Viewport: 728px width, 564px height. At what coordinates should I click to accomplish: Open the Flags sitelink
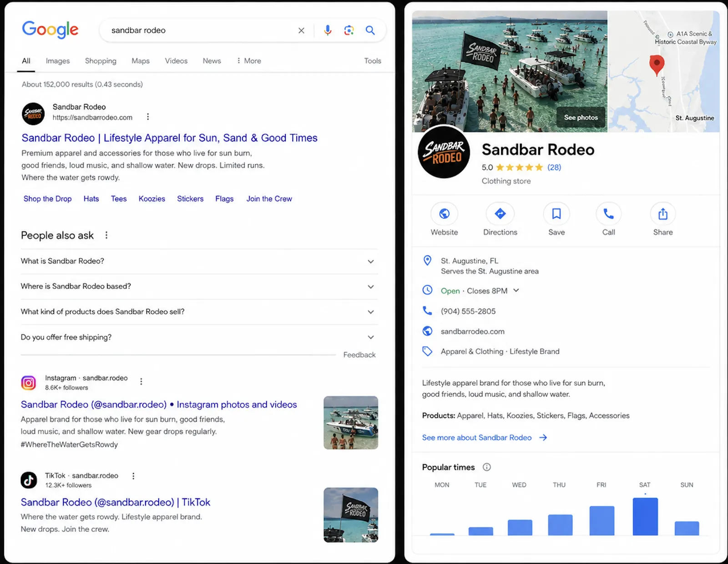(x=224, y=199)
